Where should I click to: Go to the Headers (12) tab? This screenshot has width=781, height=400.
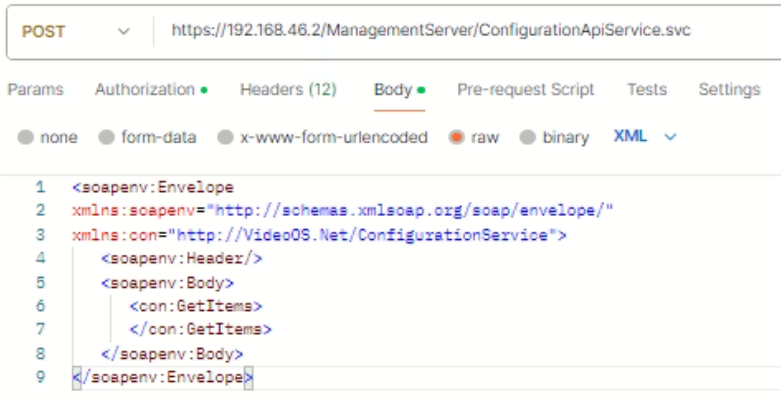coord(288,90)
